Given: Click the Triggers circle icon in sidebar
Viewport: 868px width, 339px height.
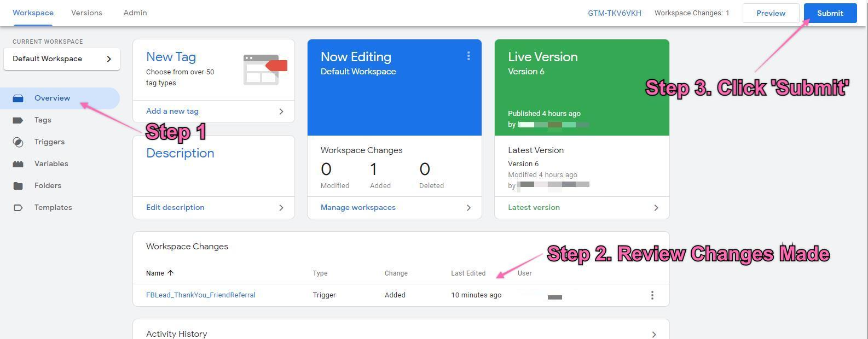Looking at the screenshot, I should click(18, 142).
